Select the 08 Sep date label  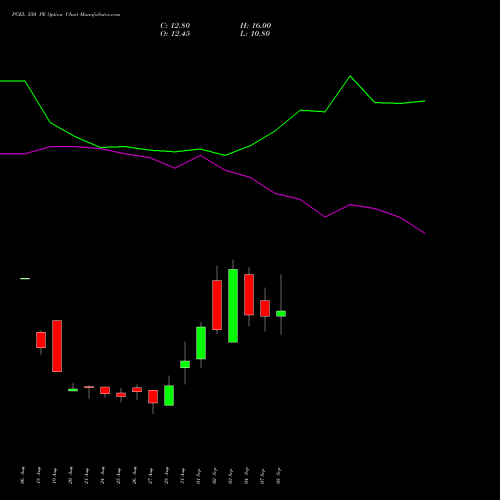coord(278,476)
